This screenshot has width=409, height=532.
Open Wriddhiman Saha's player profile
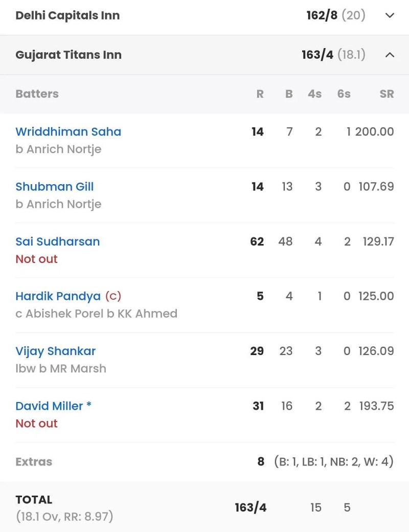pos(68,131)
